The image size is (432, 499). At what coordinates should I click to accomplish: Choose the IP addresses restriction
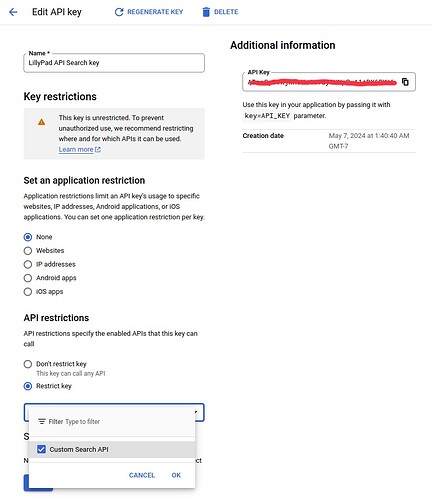coord(28,264)
